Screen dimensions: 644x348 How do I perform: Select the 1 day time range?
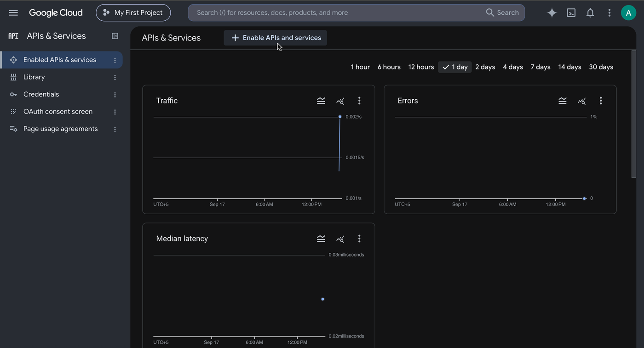(455, 67)
